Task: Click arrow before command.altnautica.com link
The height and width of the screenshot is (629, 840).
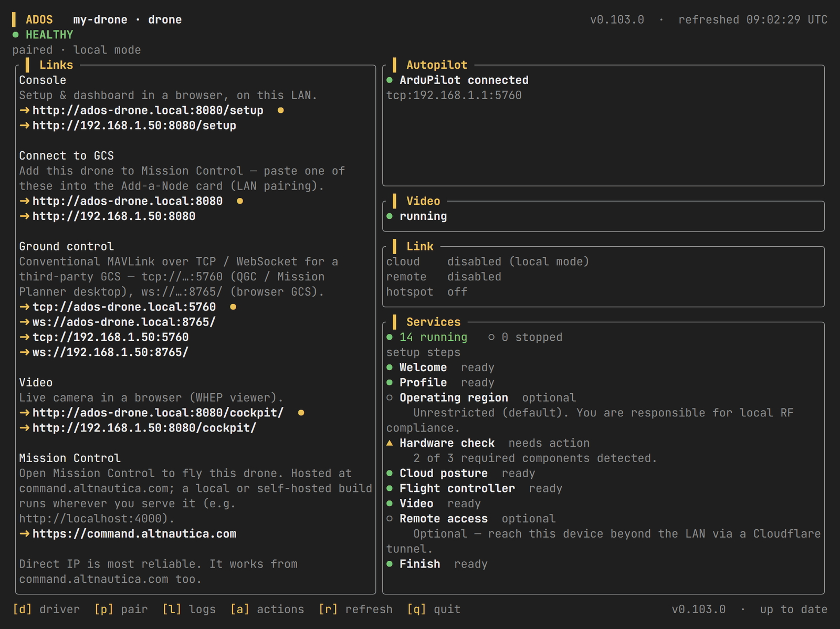Action: point(25,534)
